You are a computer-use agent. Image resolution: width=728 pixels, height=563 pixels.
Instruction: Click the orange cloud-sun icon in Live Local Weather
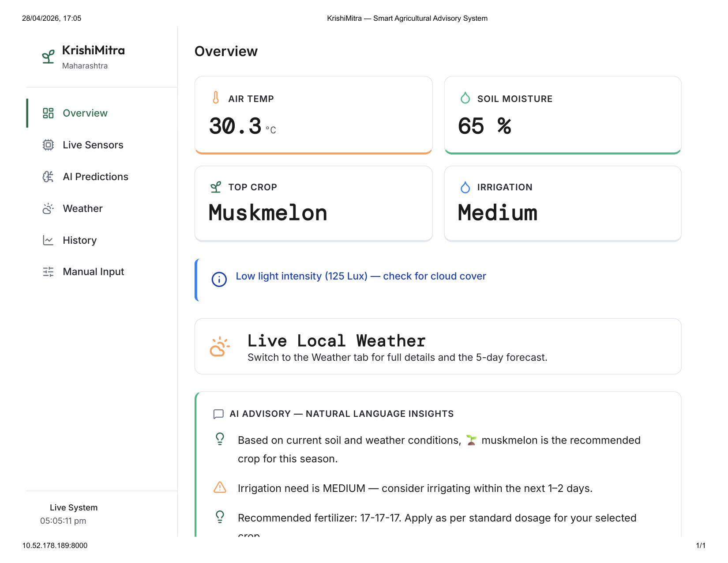pos(220,347)
